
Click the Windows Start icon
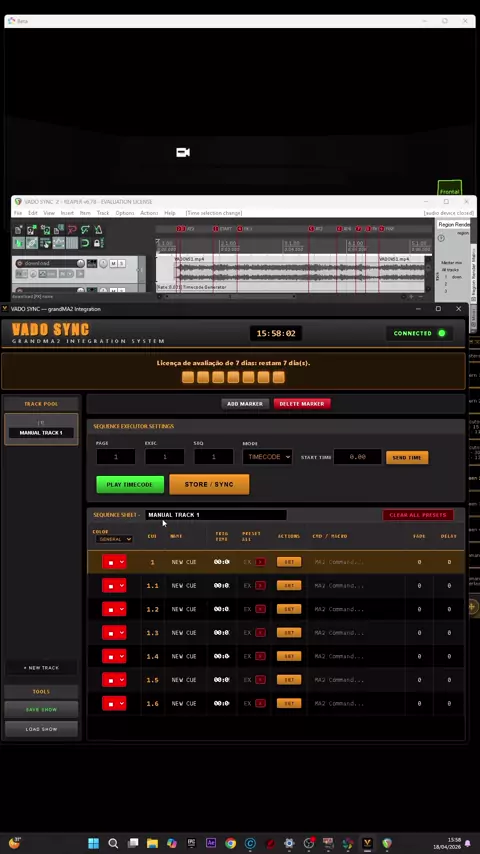(x=93, y=843)
